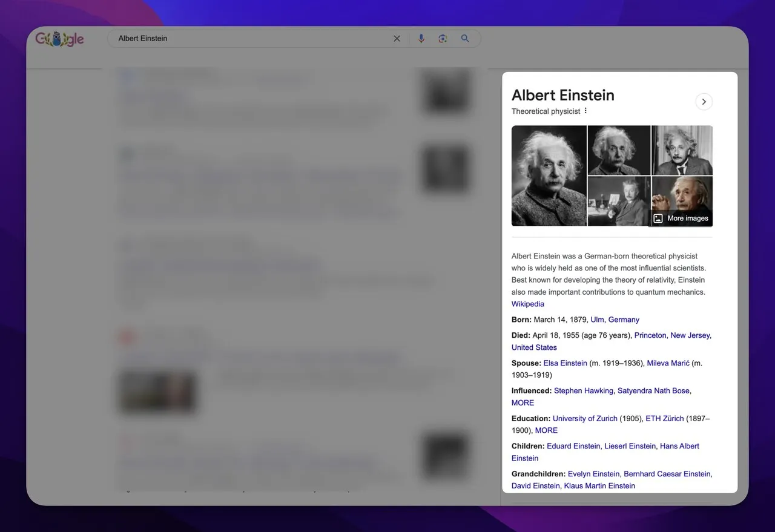
Task: Open the Klaus Martin Einstein link
Action: click(599, 486)
